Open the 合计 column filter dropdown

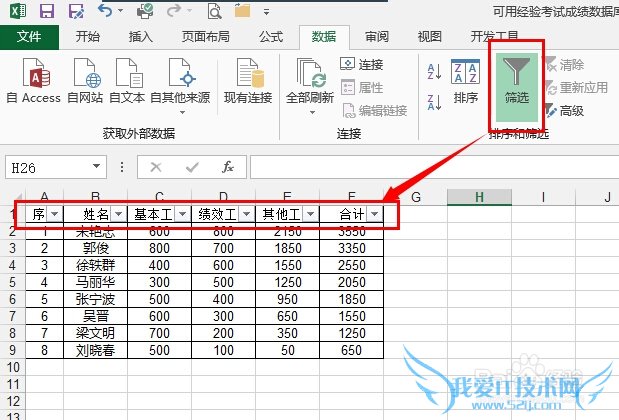tap(374, 214)
